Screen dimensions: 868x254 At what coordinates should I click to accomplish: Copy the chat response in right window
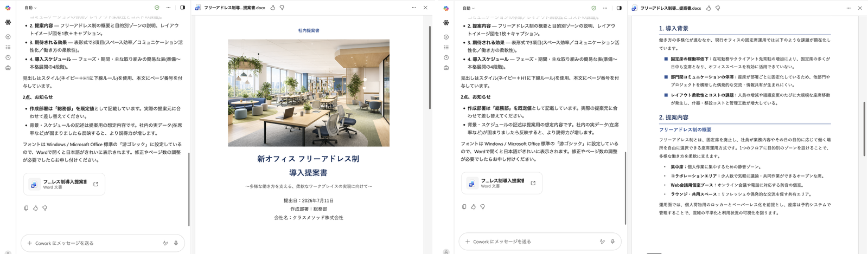point(464,206)
